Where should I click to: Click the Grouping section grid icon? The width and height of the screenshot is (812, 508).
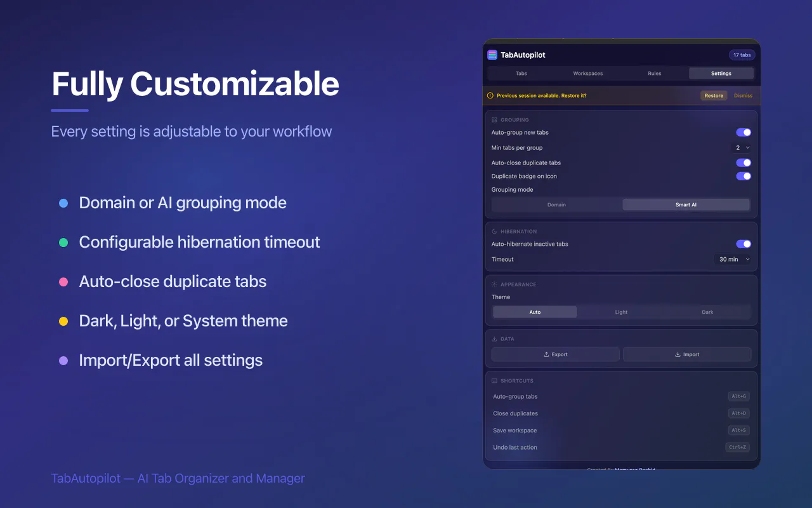[x=494, y=119]
